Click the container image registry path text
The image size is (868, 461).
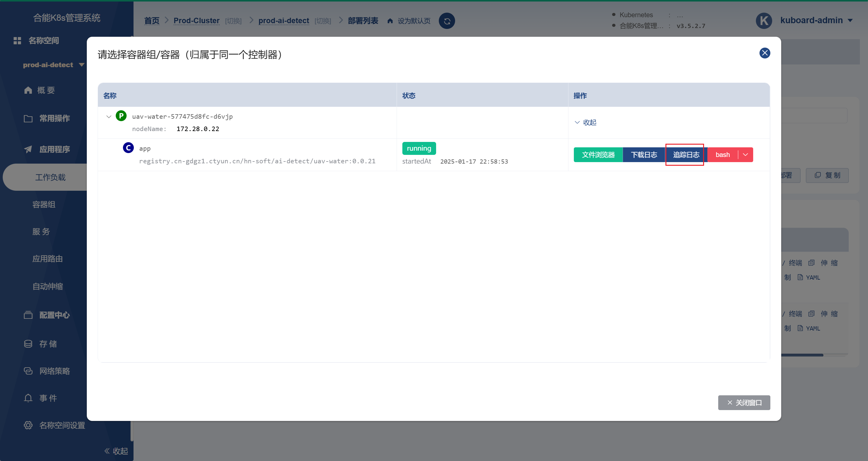click(x=257, y=162)
